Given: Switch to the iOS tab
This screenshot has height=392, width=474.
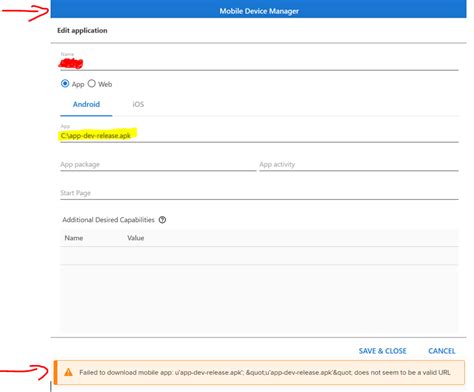Looking at the screenshot, I should (x=138, y=104).
